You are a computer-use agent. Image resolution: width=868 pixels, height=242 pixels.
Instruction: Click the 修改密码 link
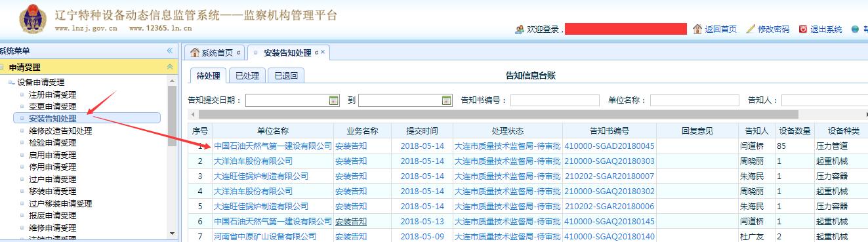pos(774,30)
